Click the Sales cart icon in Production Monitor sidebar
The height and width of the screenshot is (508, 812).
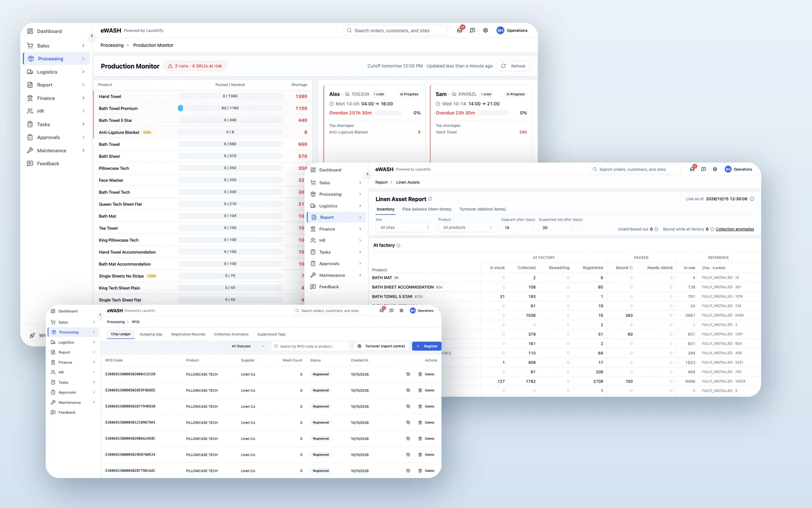coord(30,46)
